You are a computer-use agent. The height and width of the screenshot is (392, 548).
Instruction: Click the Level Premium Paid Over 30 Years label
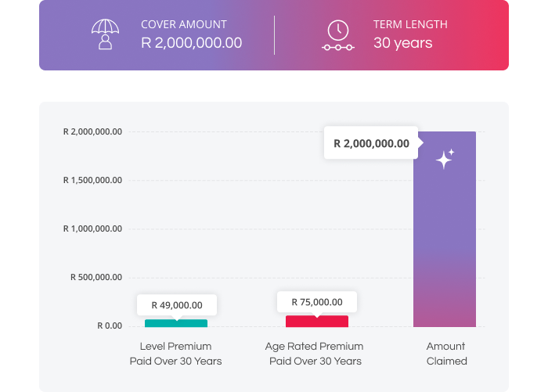(176, 354)
